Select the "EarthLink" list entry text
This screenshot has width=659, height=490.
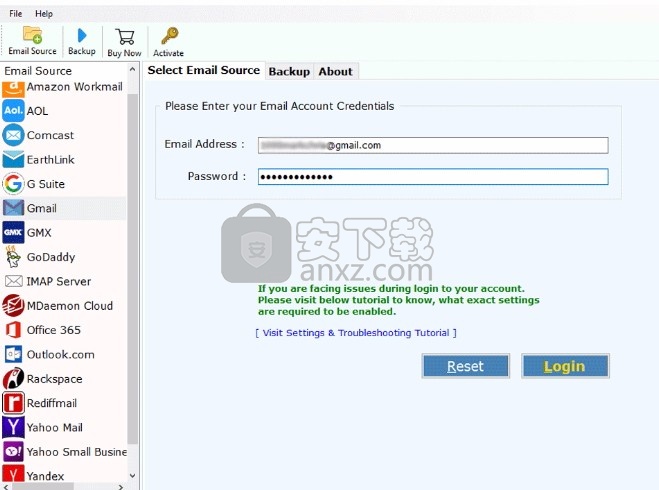tap(51, 160)
